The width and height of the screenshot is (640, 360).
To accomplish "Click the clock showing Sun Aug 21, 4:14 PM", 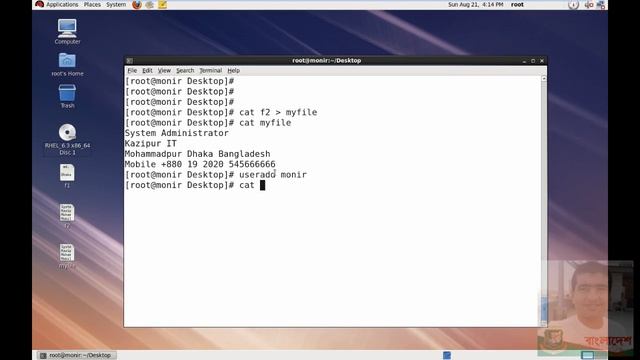I will [x=476, y=4].
